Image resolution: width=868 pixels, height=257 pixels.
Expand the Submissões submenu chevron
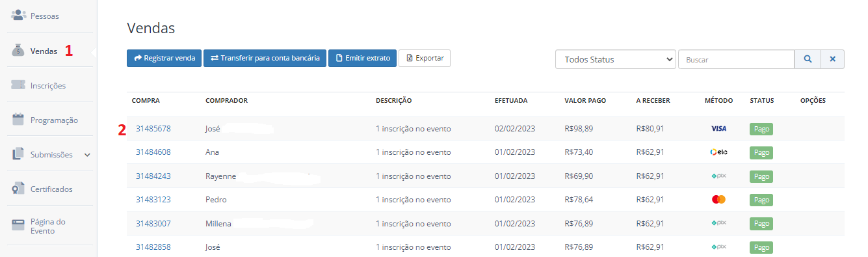pos(87,155)
